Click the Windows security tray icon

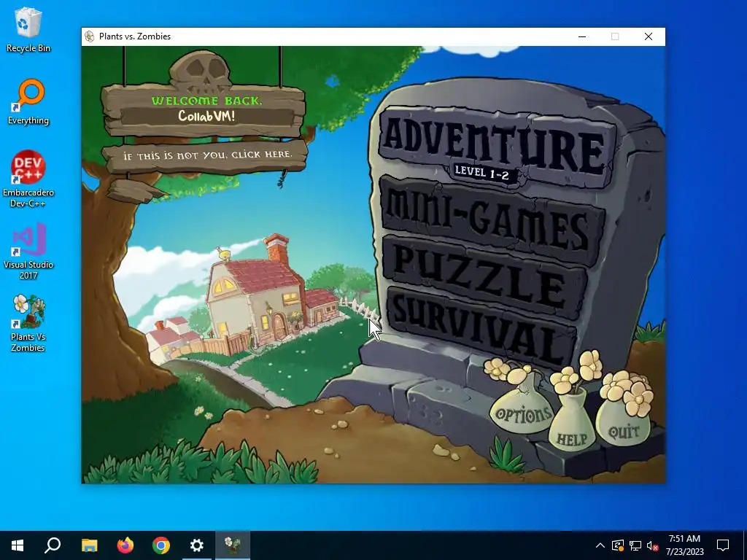[617, 545]
